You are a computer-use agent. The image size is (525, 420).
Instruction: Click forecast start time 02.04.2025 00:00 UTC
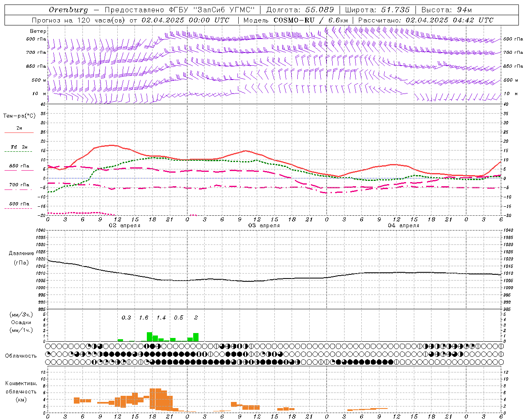pyautogui.click(x=185, y=20)
